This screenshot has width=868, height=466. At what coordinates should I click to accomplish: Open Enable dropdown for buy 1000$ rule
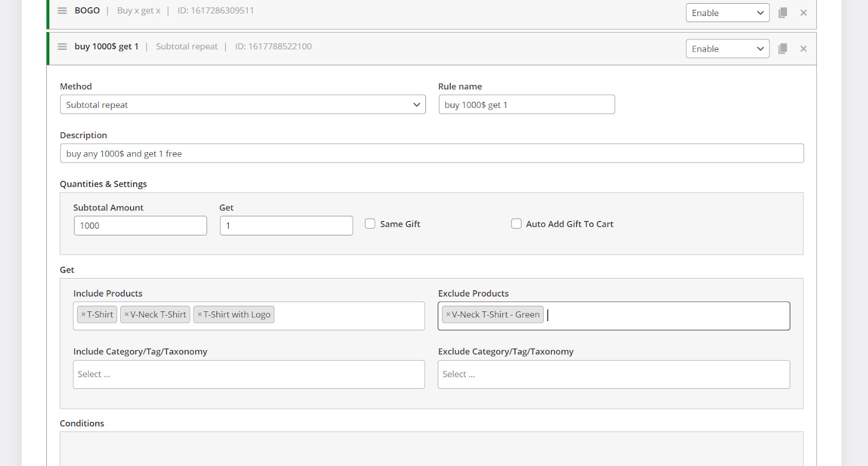[727, 49]
